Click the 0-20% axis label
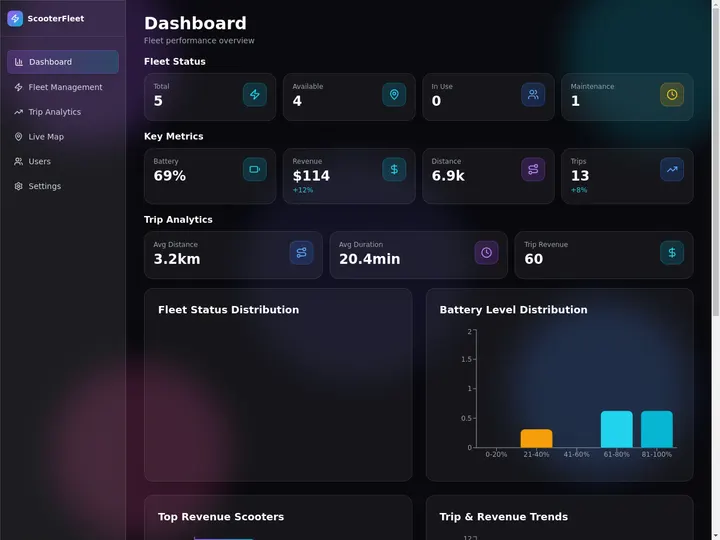 tap(496, 455)
